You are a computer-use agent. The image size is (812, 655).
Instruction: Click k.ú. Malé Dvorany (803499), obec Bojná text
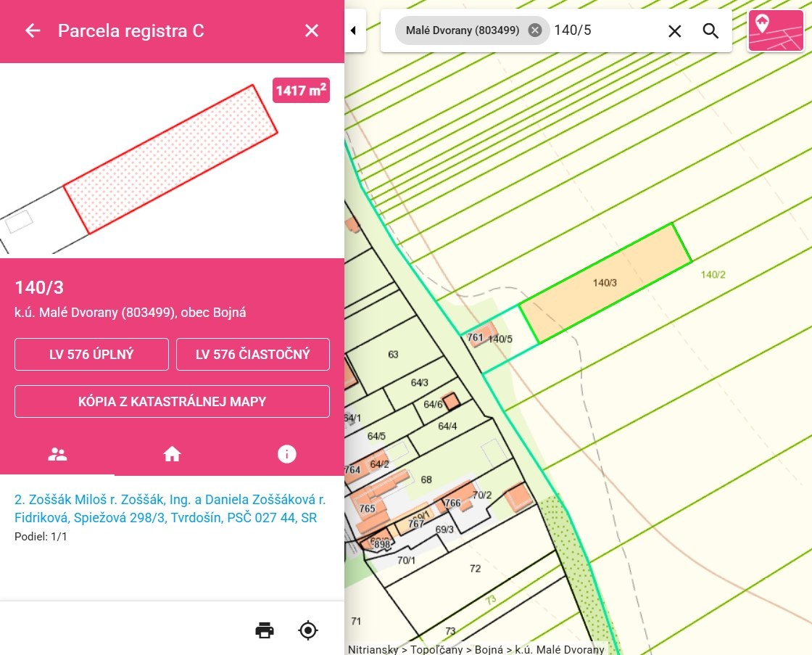pos(130,313)
